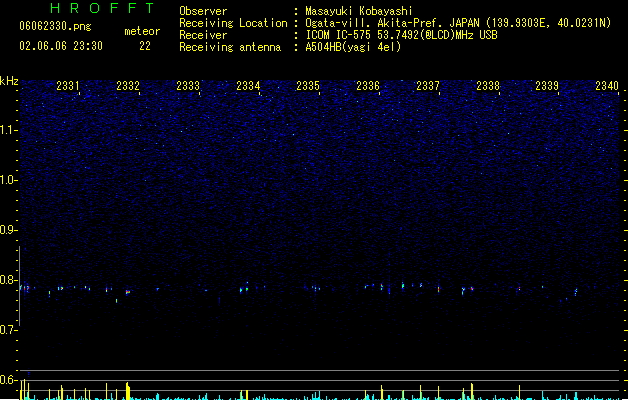Click the Receiver field label

pyautogui.click(x=203, y=35)
